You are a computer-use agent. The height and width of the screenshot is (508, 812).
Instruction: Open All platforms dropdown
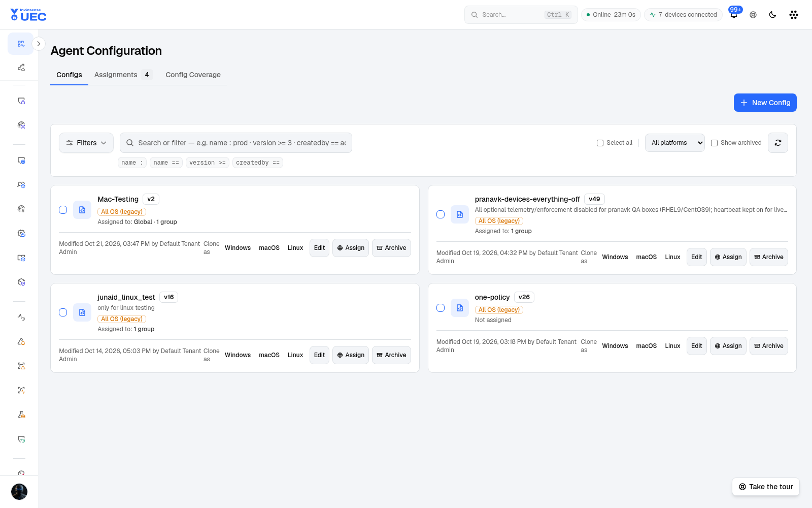click(x=674, y=143)
